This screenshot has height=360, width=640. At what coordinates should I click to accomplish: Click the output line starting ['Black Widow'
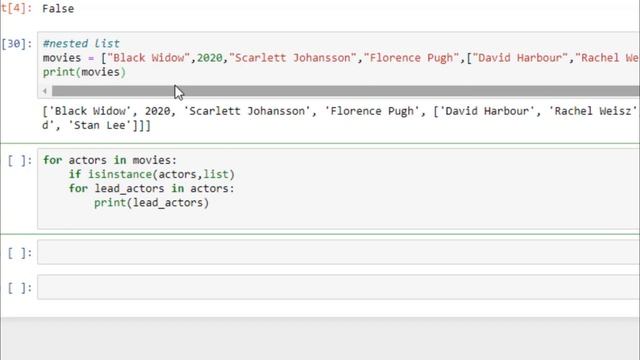(x=340, y=111)
